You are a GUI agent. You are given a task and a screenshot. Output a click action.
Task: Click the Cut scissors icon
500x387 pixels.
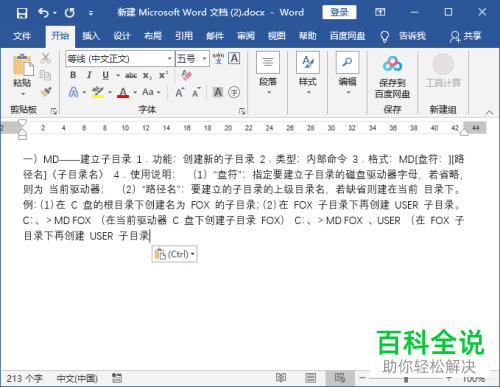(46, 58)
